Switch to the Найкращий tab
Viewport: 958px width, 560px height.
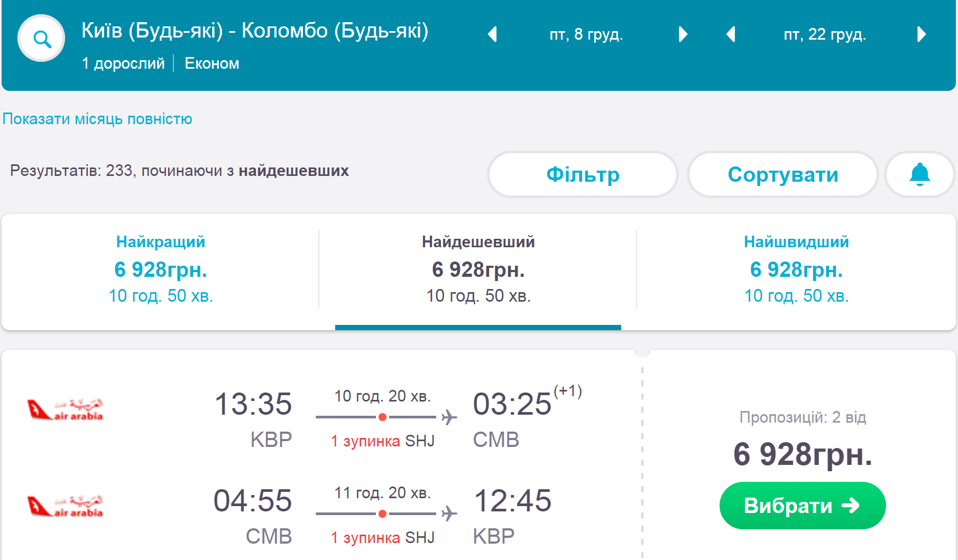click(x=161, y=268)
